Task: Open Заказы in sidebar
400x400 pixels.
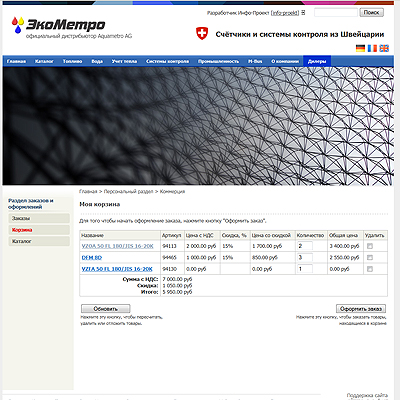Action: point(39,218)
